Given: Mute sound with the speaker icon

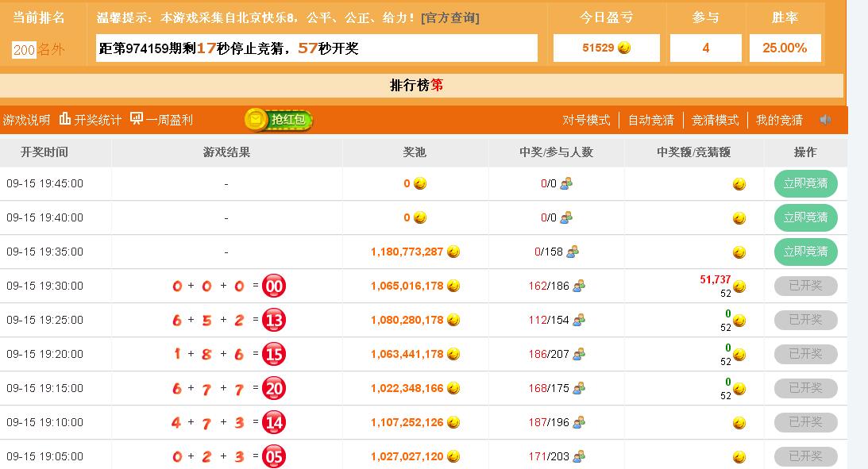Looking at the screenshot, I should tap(826, 120).
